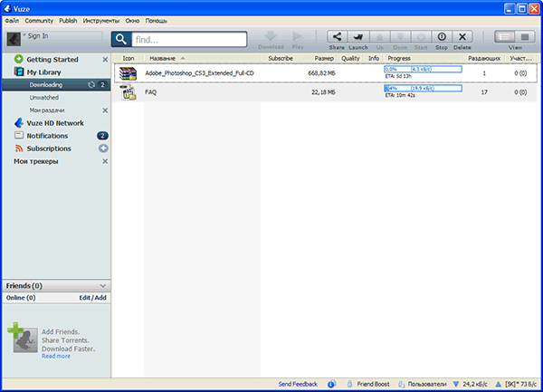Select Мои раздачи in sidebar

click(47, 110)
